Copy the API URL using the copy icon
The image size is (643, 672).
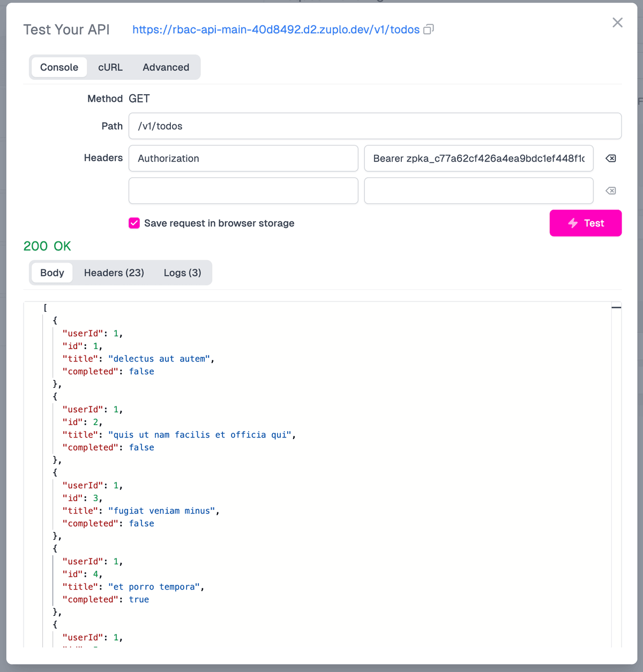click(x=428, y=29)
